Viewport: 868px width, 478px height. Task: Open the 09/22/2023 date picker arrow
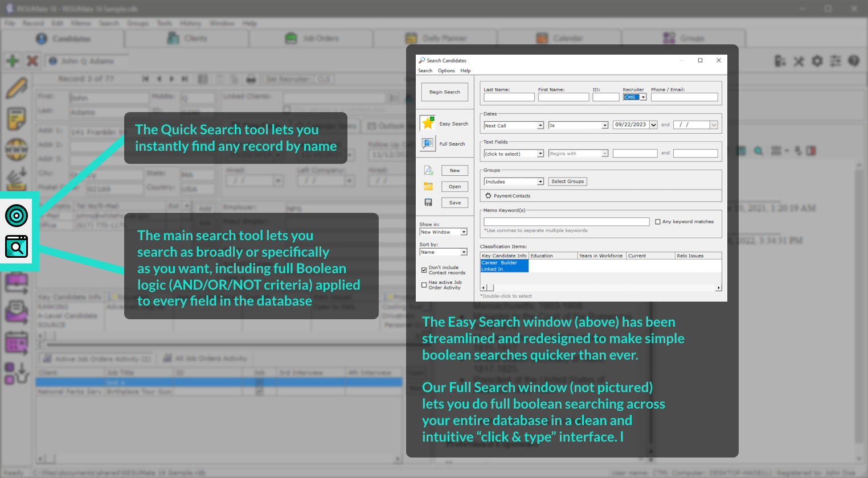653,125
